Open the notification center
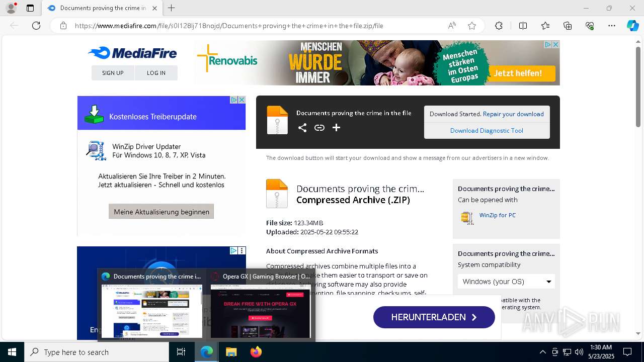 (x=627, y=352)
